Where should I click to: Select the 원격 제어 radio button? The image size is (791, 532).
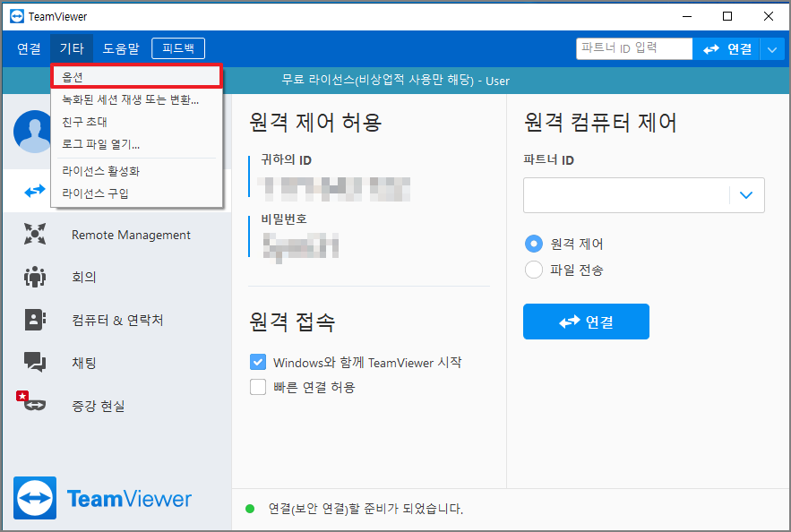(x=534, y=245)
